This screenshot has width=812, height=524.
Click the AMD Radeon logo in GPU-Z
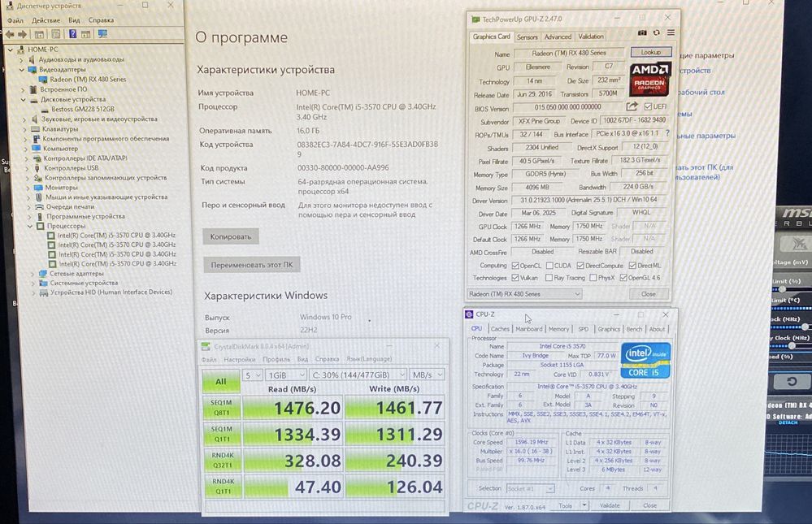(650, 80)
